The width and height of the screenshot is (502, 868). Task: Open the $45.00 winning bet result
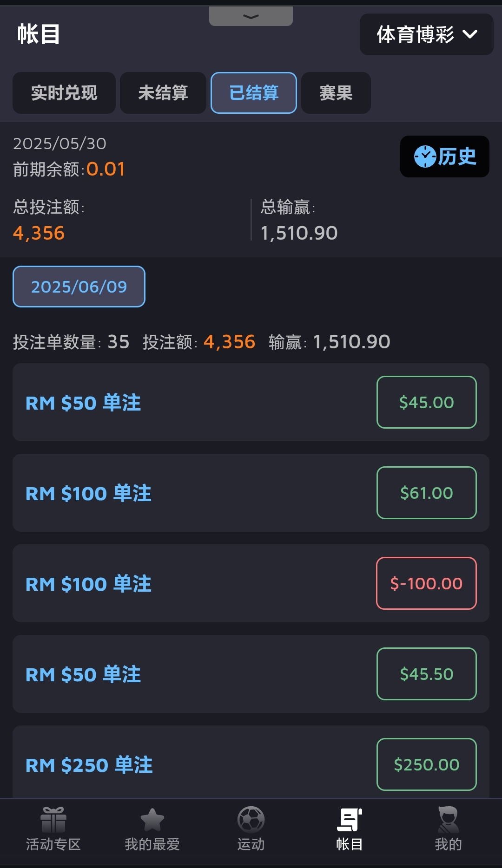click(x=426, y=402)
